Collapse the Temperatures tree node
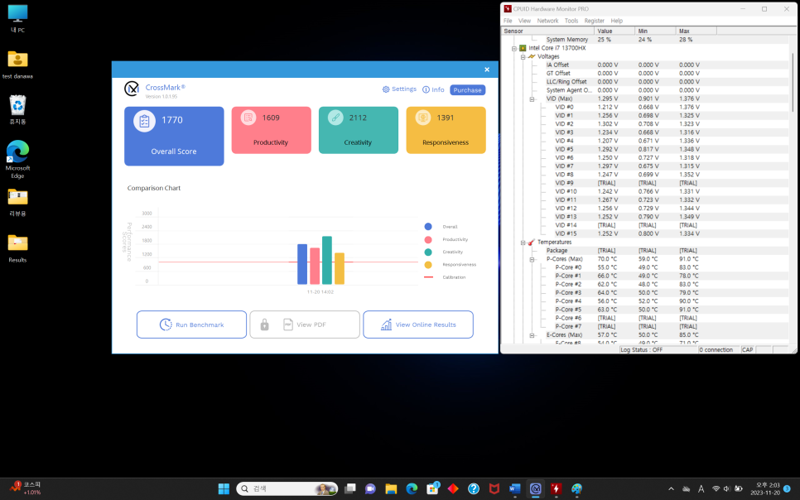 [x=523, y=243]
